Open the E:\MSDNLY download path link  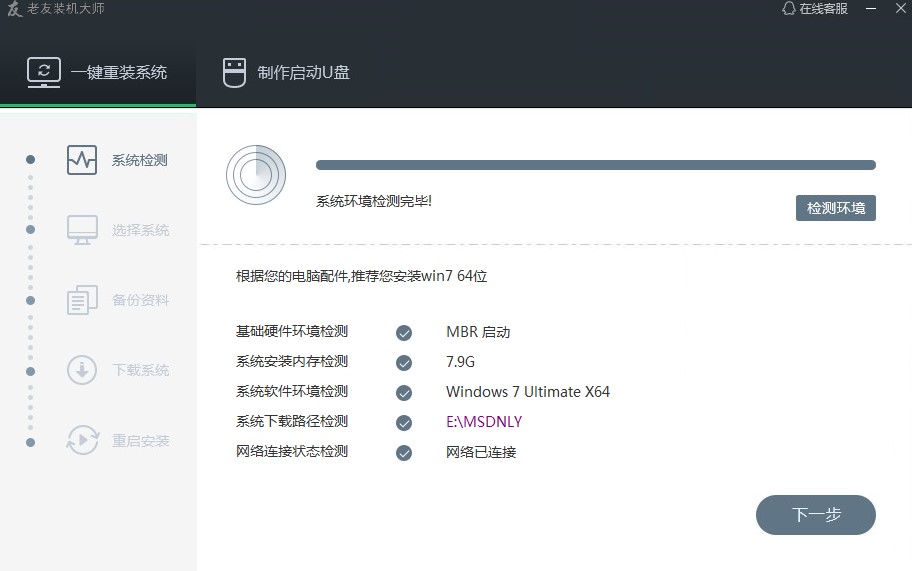[484, 422]
